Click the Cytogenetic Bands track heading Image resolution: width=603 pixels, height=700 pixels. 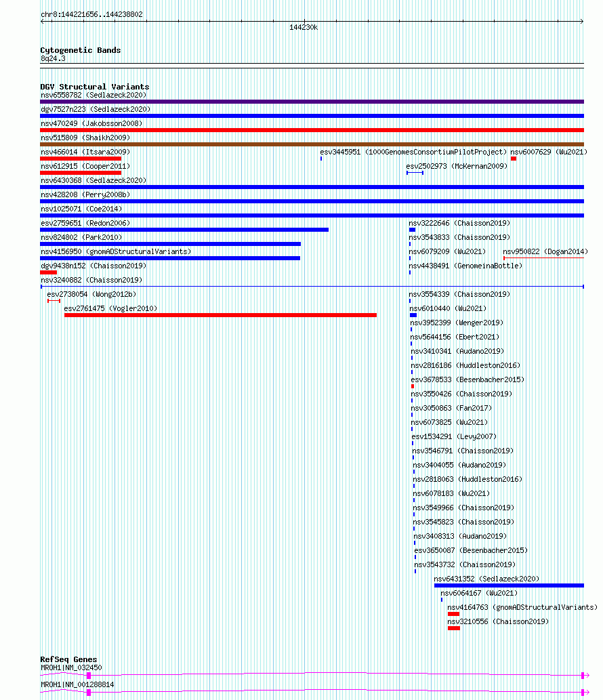click(81, 50)
